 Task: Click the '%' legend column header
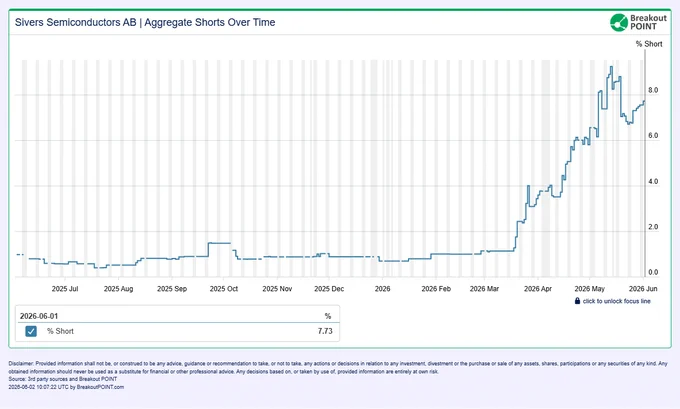coord(328,316)
